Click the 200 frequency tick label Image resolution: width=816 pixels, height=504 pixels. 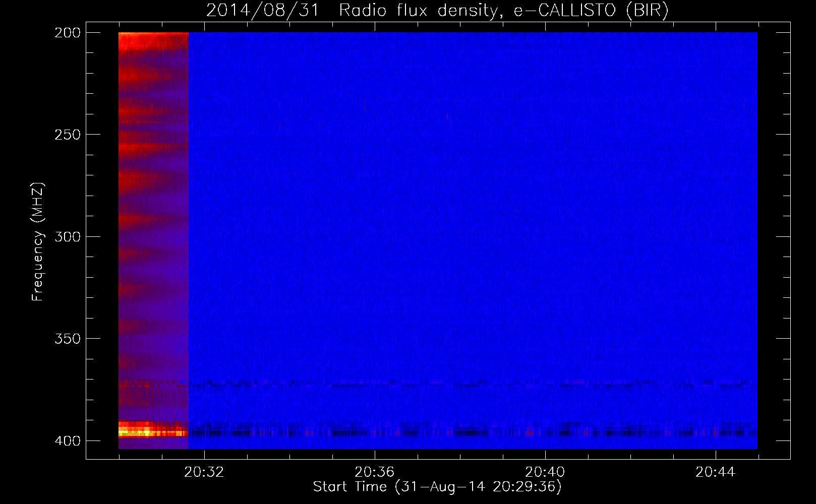tap(68, 33)
